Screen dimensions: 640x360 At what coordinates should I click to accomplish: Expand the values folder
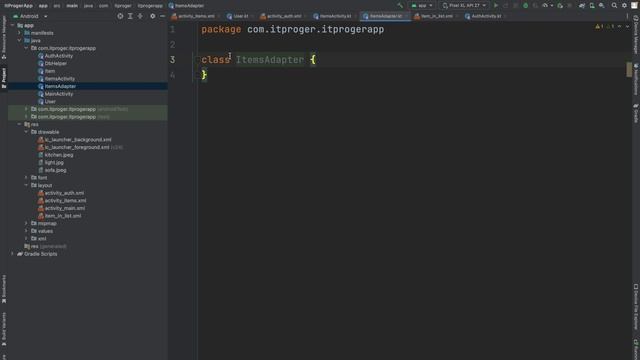(27, 231)
